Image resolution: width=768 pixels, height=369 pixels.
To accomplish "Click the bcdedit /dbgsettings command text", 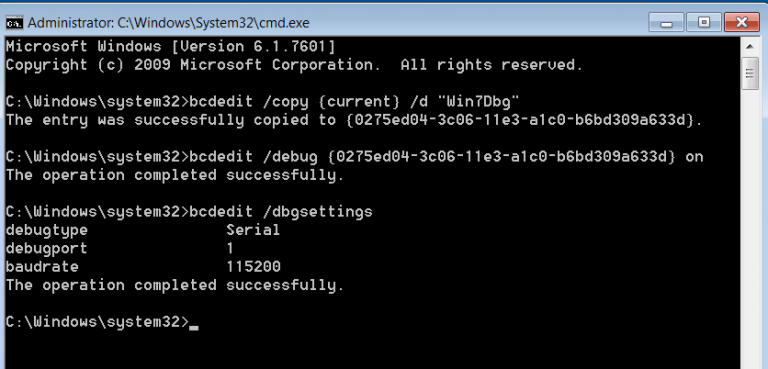I will [281, 212].
